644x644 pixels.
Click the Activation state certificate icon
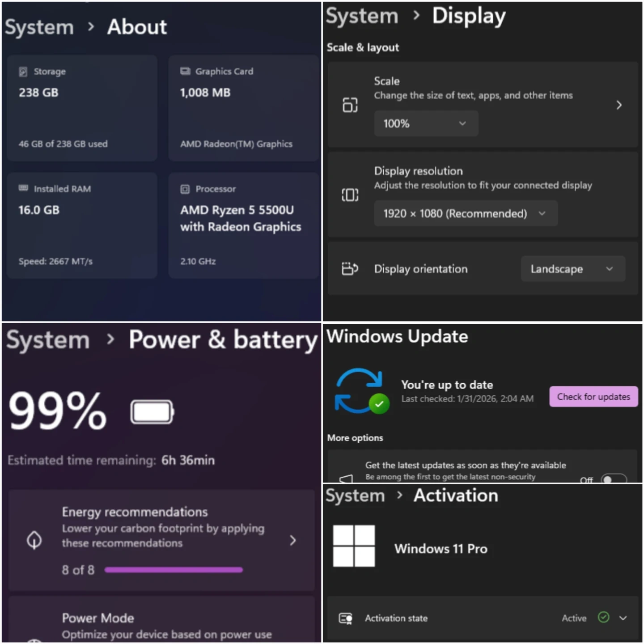click(346, 618)
